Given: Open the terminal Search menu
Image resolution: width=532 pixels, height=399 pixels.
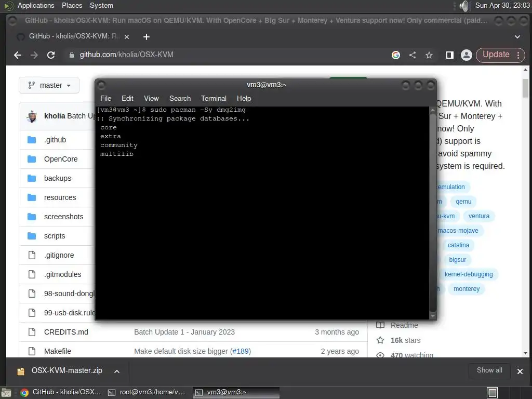Looking at the screenshot, I should [x=180, y=98].
